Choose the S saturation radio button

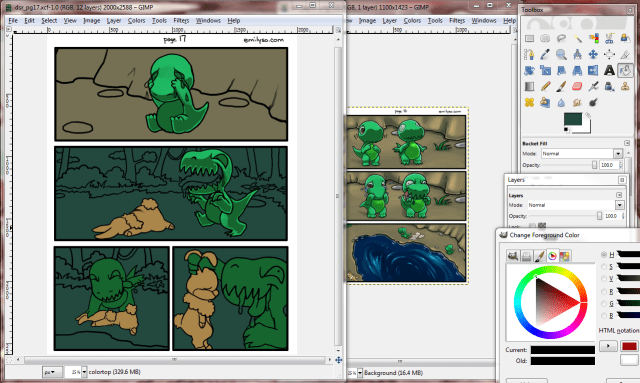pyautogui.click(x=604, y=267)
